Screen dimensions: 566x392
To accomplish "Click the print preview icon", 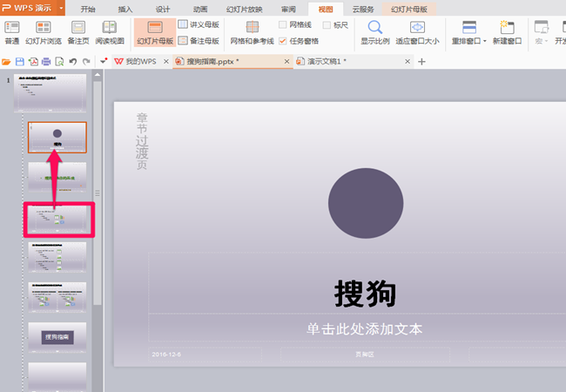I will 59,62.
